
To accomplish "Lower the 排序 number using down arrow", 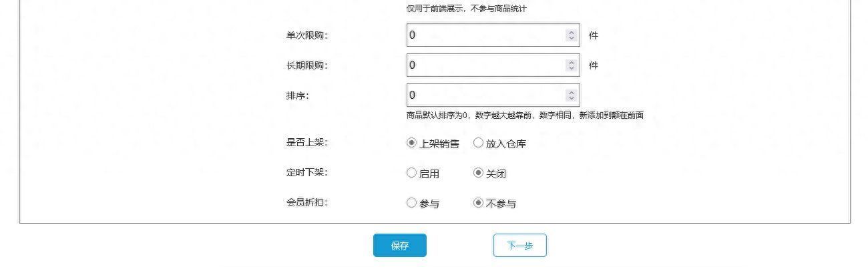I will (571, 98).
